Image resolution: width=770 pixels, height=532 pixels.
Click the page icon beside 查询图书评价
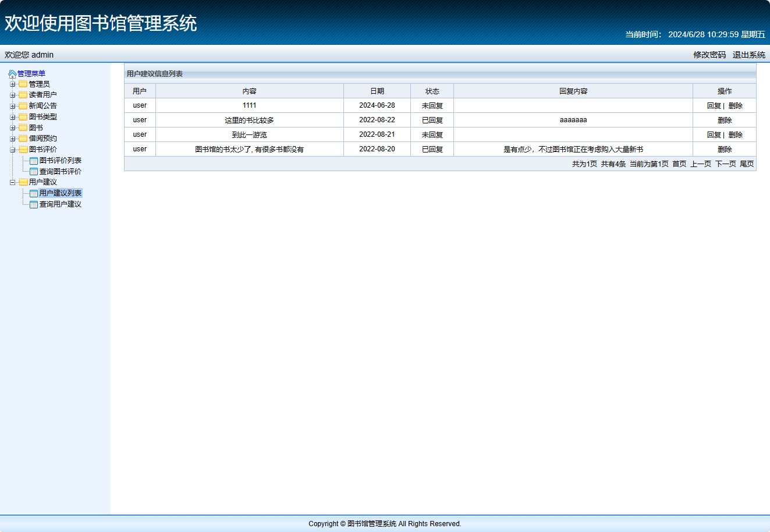(x=34, y=172)
